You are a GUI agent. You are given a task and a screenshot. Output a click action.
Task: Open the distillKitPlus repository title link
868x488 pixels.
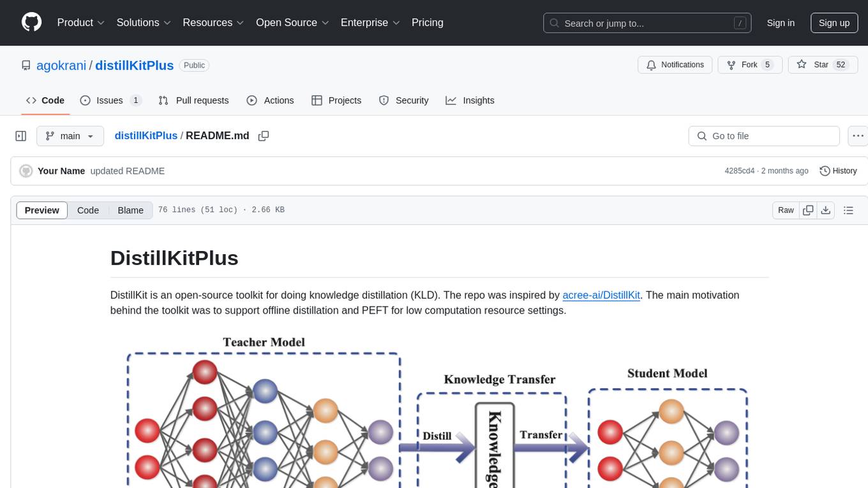click(x=135, y=65)
